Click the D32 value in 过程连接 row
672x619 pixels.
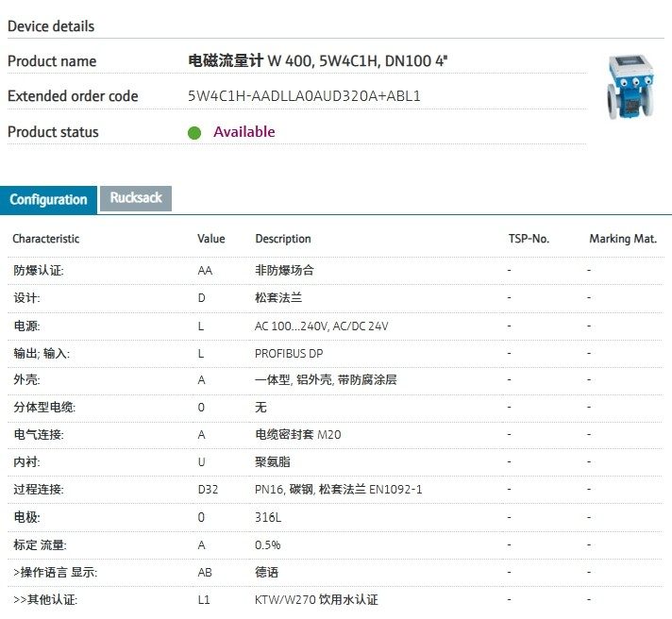point(207,491)
